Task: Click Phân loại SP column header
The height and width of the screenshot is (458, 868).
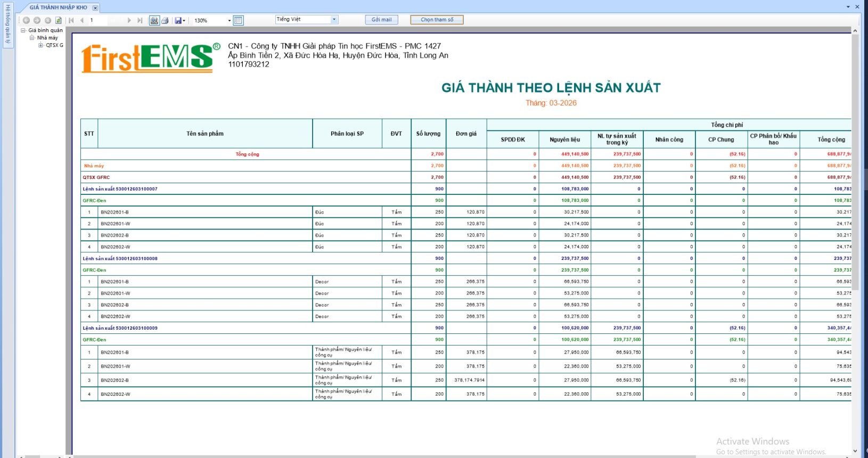Action: (347, 134)
